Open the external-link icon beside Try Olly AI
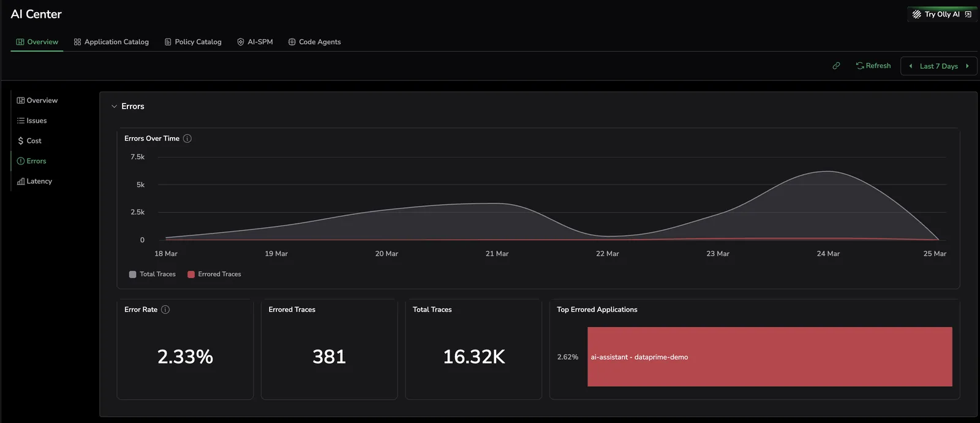The height and width of the screenshot is (423, 980). (968, 14)
